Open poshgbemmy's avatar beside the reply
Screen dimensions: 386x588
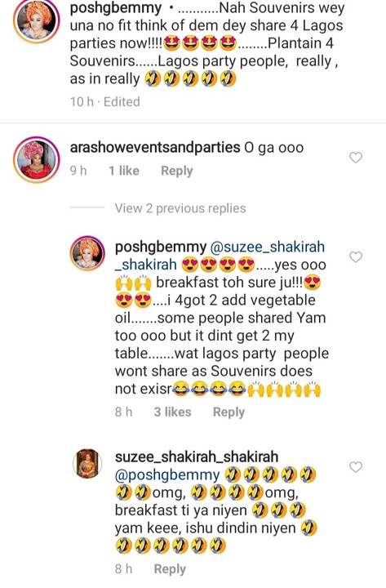87,253
